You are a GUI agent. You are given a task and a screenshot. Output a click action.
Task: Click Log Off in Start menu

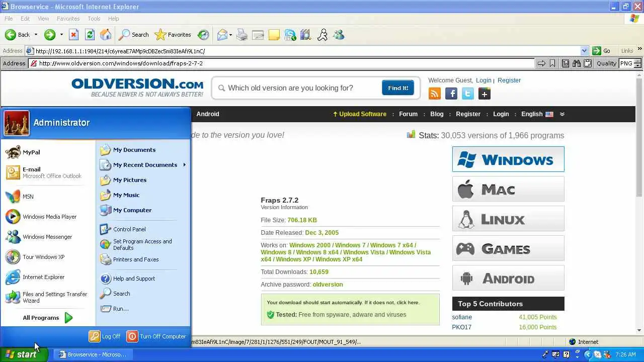coord(105,336)
